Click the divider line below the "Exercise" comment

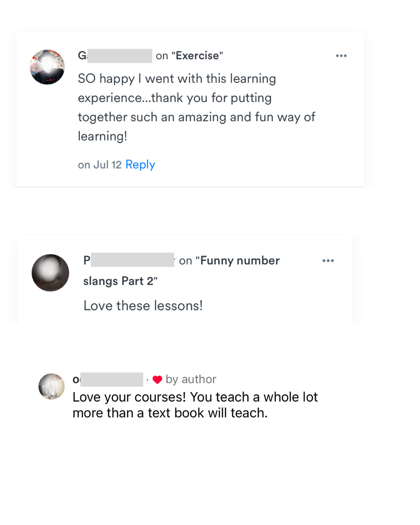190,187
